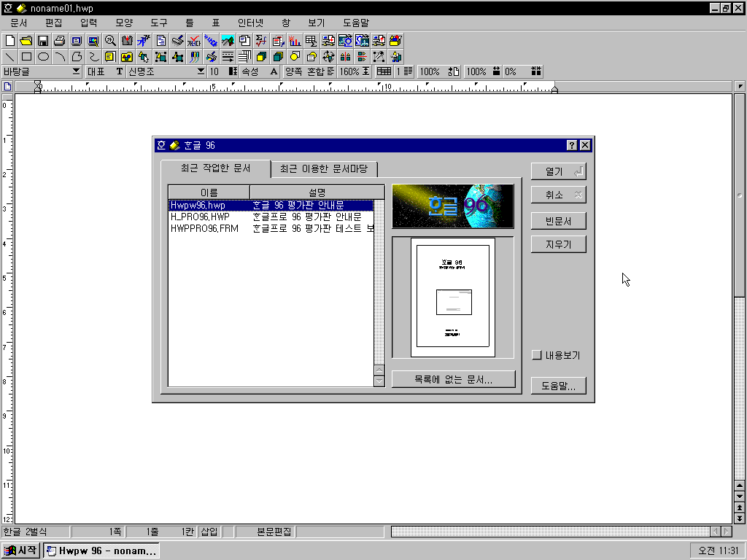747x560 pixels.
Task: Open the 인터넷 menu
Action: pos(251,23)
